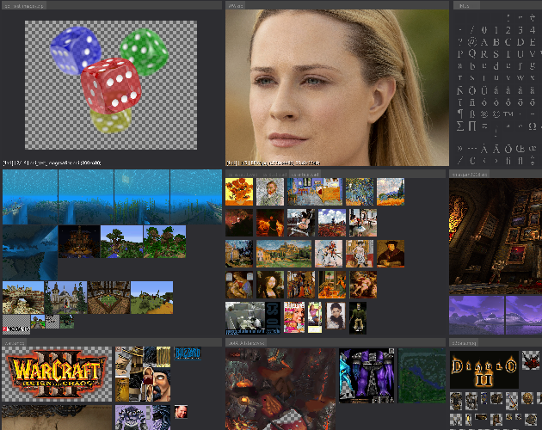
Task: Select the ballet dancers painting thumbnail
Action: 363,223
